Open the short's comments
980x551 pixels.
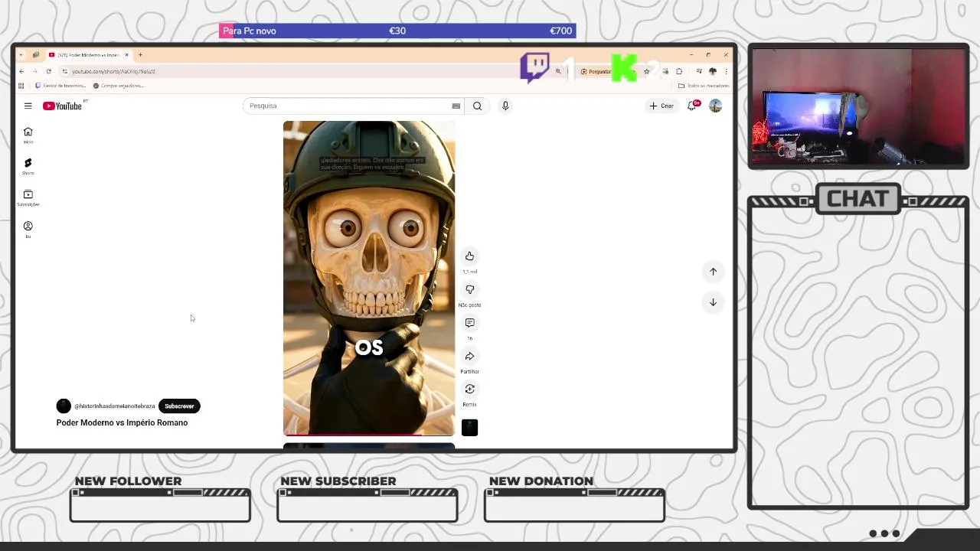469,323
